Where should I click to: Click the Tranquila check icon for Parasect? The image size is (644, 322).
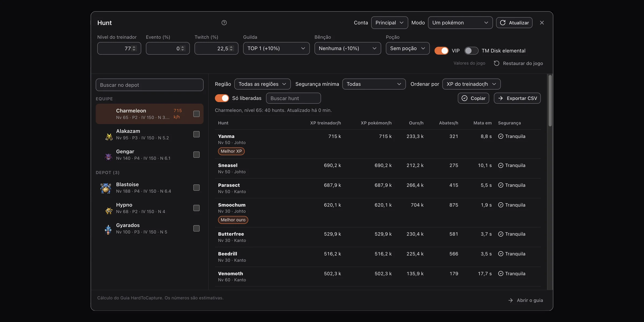point(501,185)
